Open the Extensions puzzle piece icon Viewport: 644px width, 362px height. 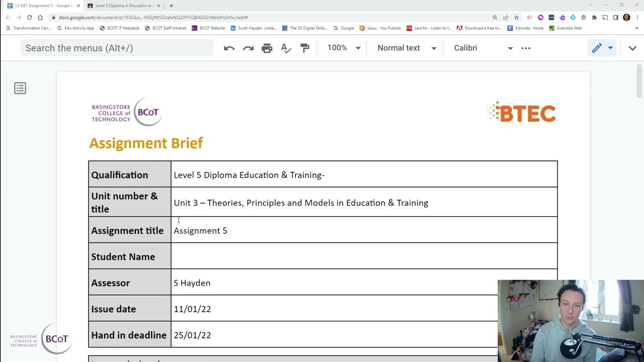tap(594, 17)
